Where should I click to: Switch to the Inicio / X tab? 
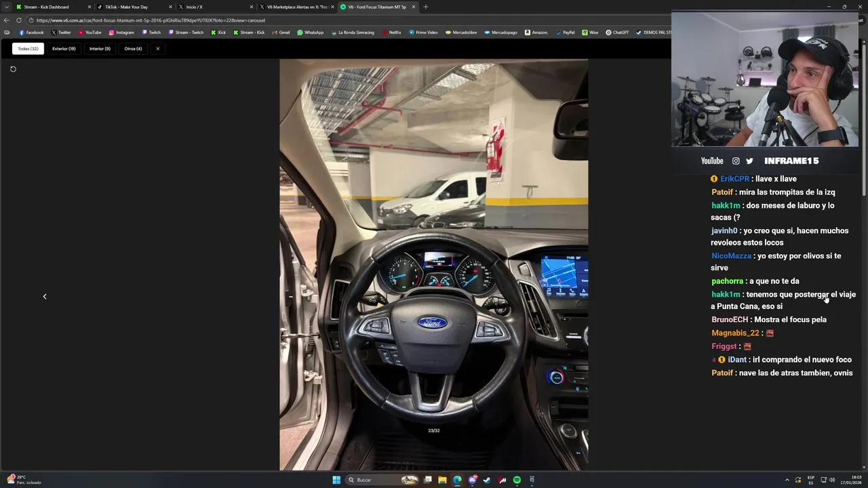216,7
